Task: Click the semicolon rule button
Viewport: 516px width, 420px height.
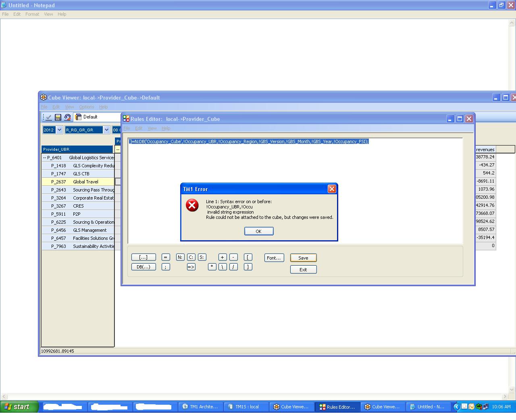Action: point(165,267)
